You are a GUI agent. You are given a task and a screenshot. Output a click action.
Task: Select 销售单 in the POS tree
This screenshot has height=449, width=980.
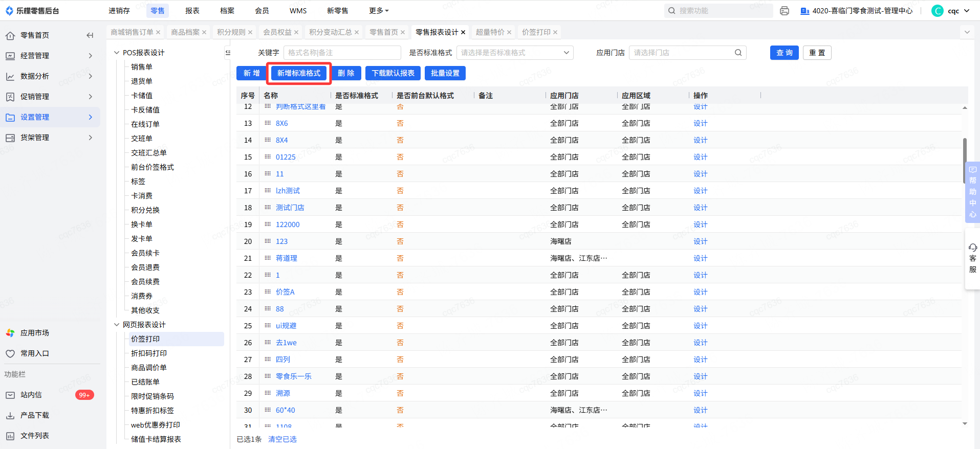click(142, 67)
